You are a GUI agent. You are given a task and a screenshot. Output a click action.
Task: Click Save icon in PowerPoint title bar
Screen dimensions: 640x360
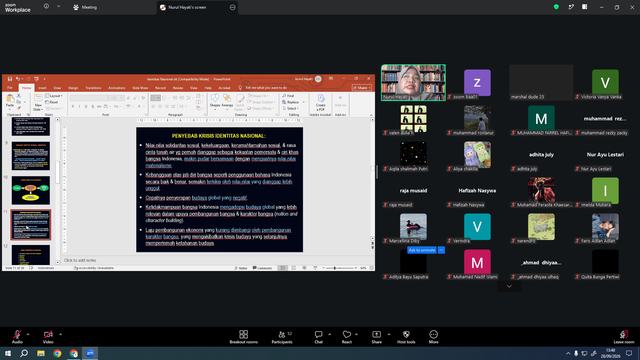(10, 79)
